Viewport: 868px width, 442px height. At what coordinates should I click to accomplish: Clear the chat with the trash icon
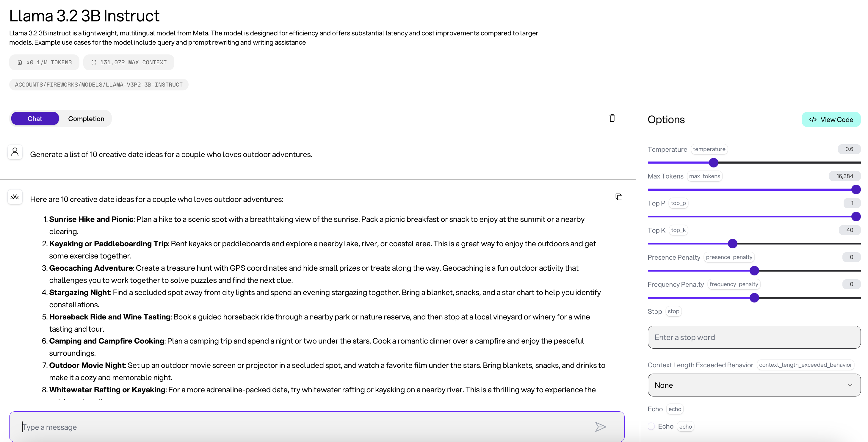tap(612, 118)
